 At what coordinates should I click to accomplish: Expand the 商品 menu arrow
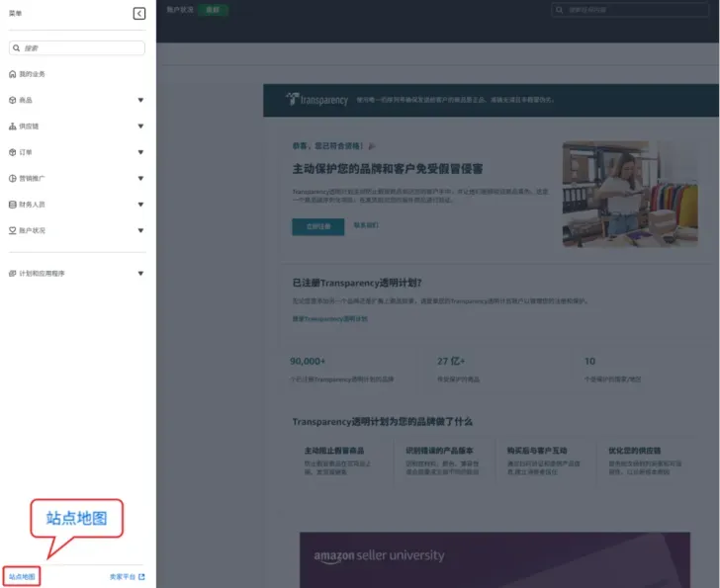click(x=140, y=100)
